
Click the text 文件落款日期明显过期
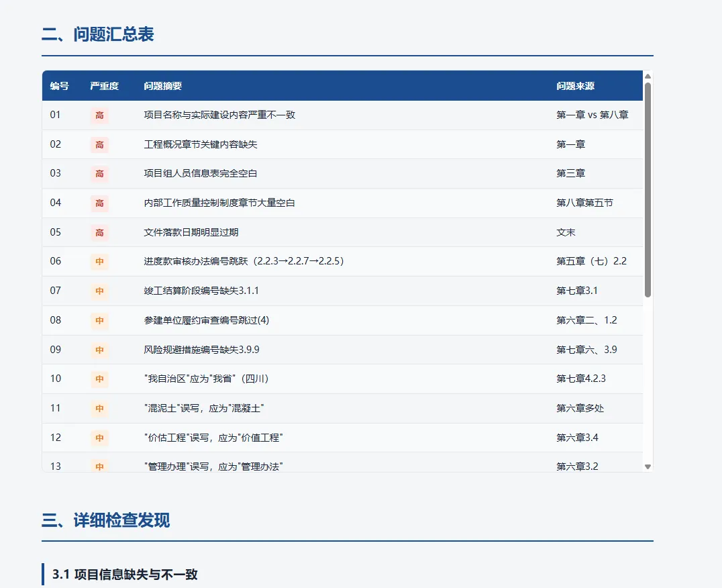tap(191, 232)
